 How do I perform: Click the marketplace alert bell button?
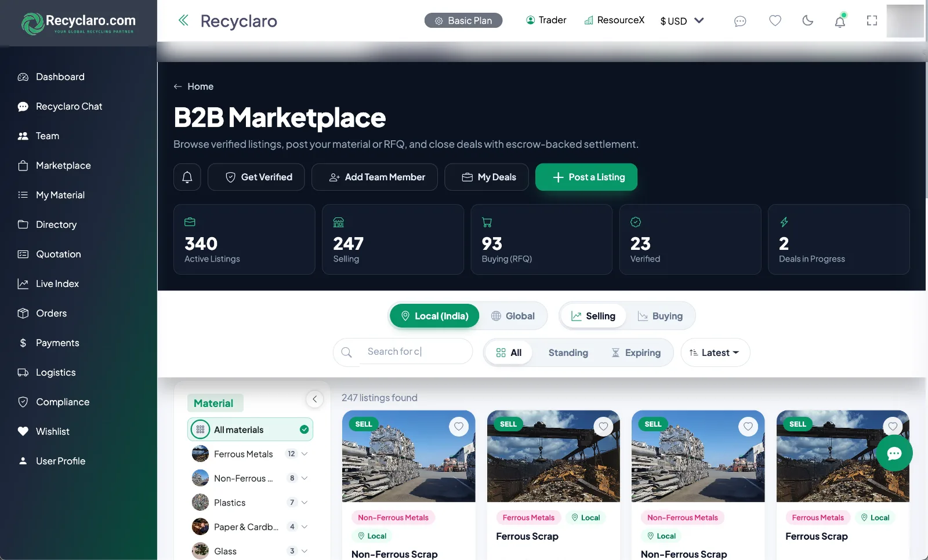click(x=187, y=177)
